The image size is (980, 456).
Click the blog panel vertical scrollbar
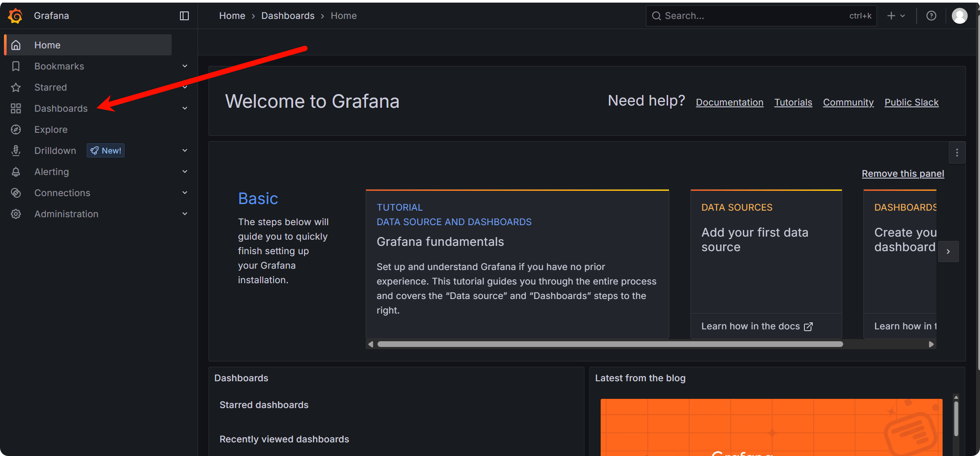point(956,418)
